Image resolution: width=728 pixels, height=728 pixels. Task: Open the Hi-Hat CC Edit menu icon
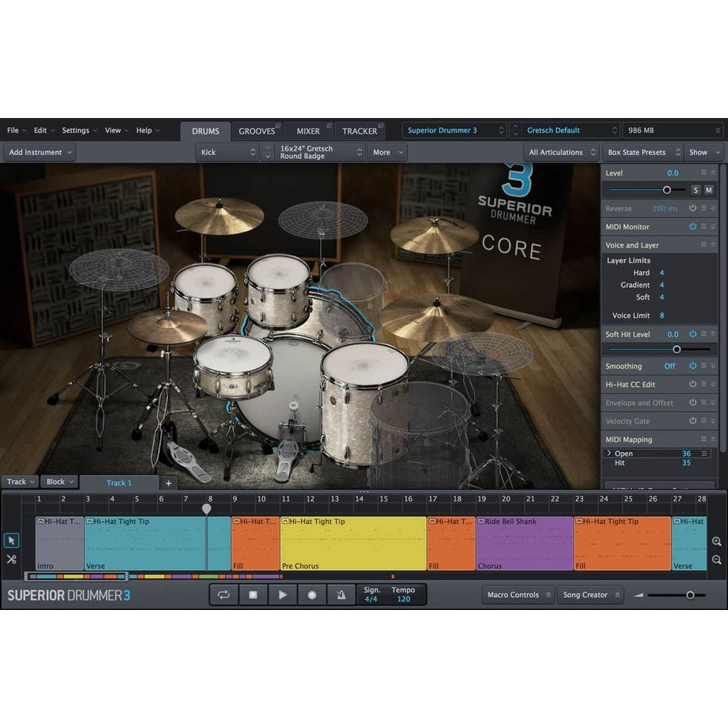pyautogui.click(x=703, y=384)
